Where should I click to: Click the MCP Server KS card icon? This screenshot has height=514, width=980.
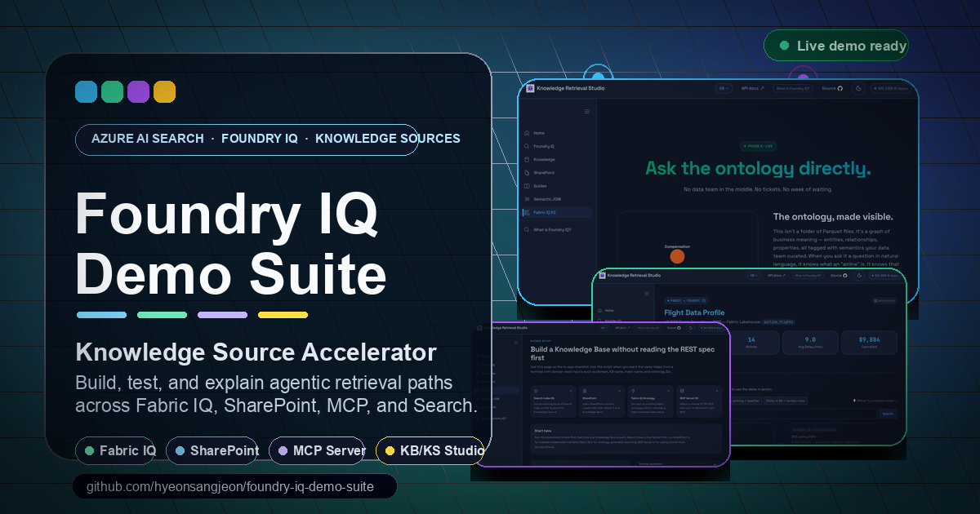coord(682,391)
